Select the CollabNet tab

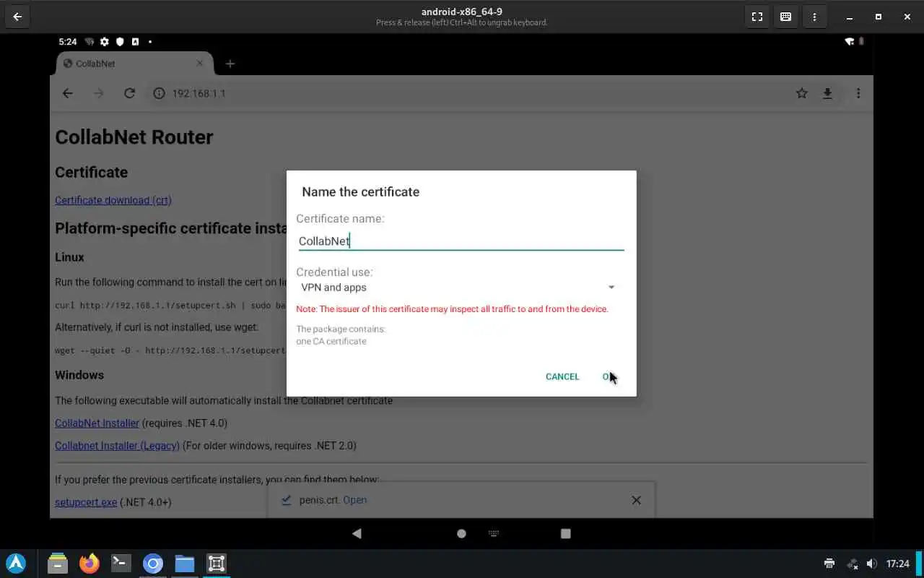(135, 64)
